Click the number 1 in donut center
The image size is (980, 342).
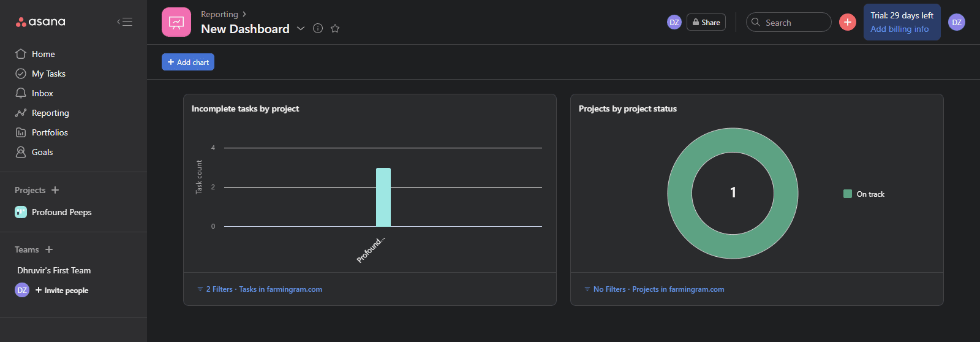[x=733, y=192]
